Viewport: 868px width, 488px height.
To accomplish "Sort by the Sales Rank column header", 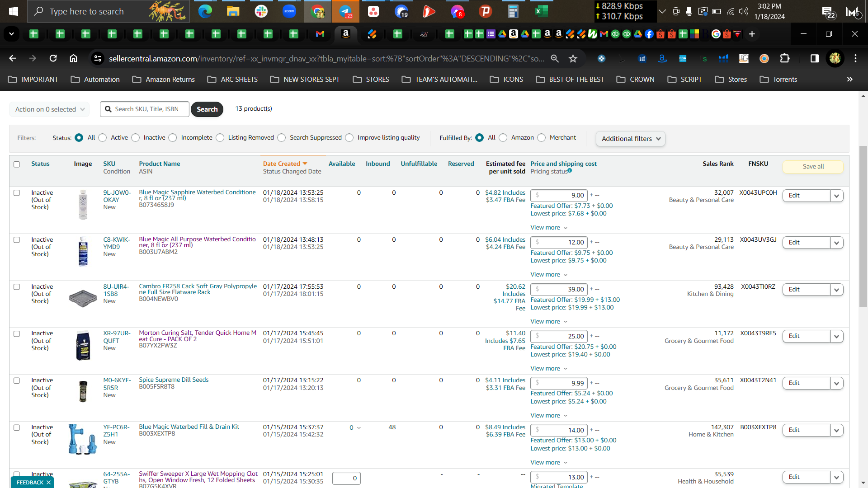I will pos(718,164).
